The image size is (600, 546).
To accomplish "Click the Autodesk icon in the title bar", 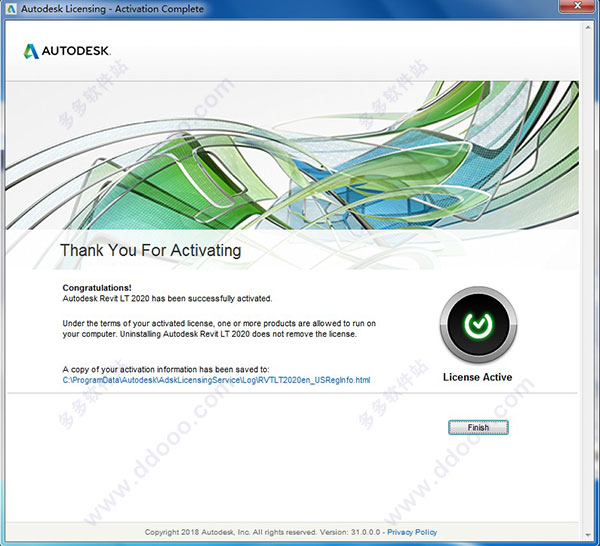I will pos(11,9).
